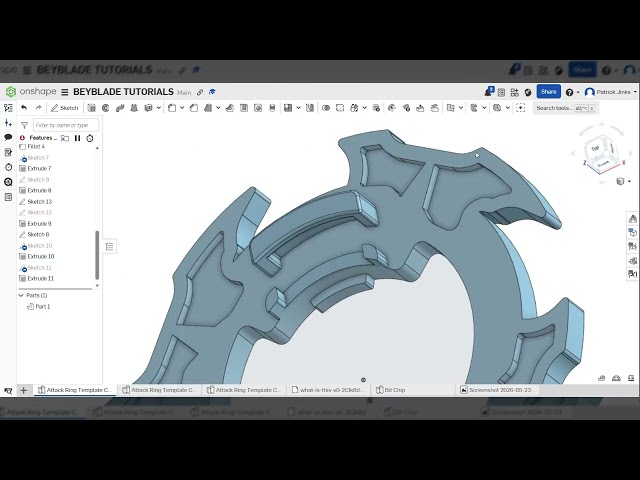Click the link icon next to Main
Screen dimensions: 640x480
point(200,92)
